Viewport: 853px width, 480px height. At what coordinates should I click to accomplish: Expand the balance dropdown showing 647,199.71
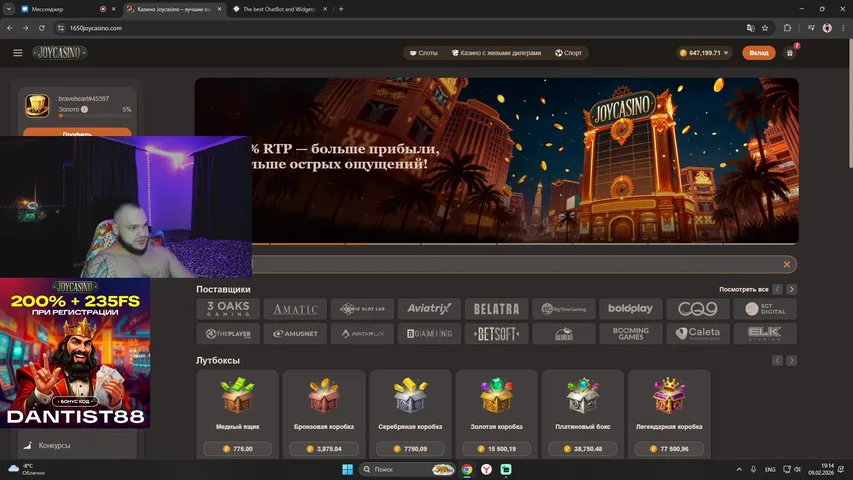click(726, 53)
